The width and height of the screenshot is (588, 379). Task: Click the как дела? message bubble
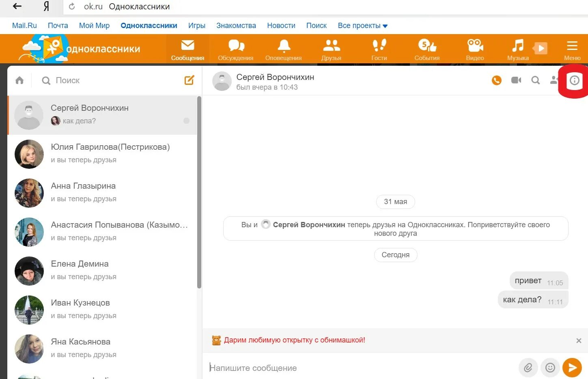coord(533,300)
